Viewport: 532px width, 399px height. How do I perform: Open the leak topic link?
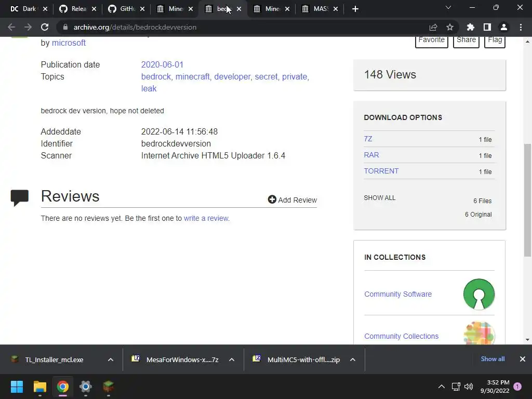click(x=149, y=88)
